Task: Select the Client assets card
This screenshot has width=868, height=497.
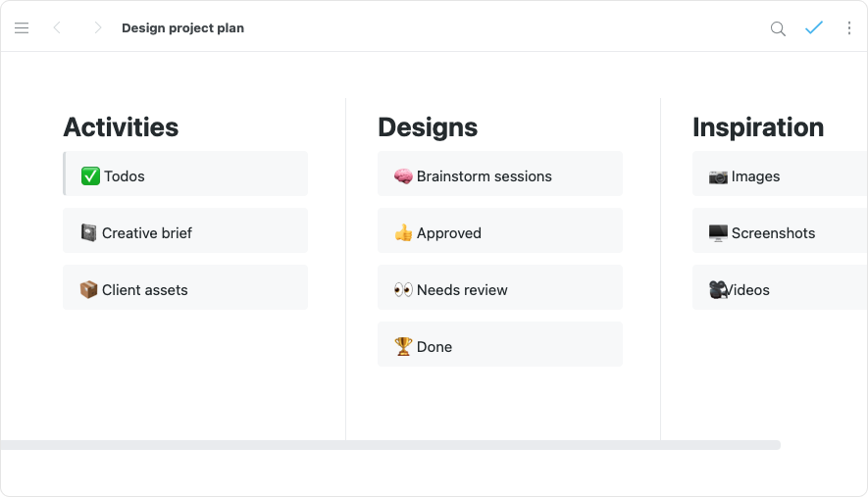Action: pos(186,288)
